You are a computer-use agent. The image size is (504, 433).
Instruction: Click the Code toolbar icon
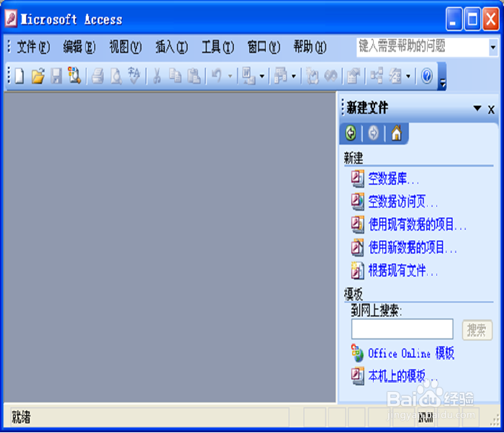coord(312,76)
